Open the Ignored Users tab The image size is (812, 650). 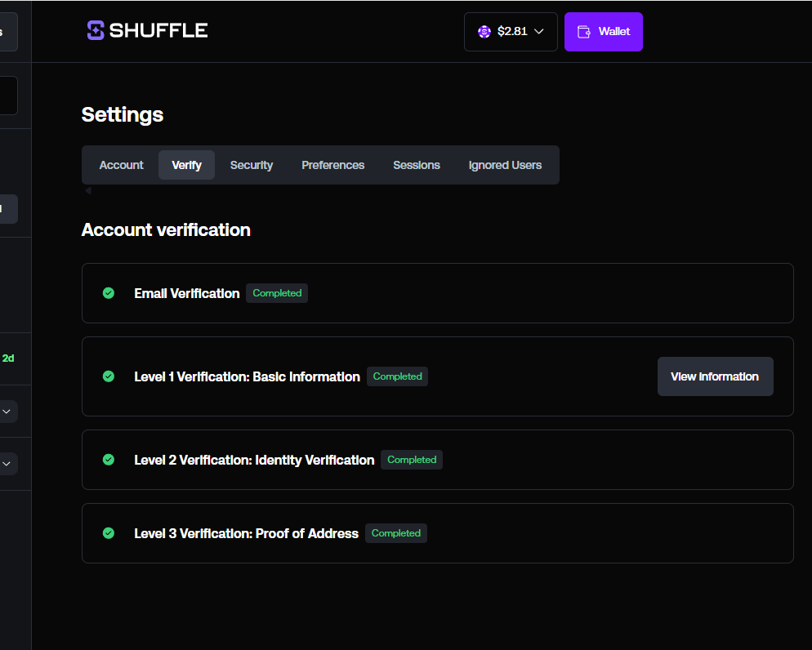tap(505, 165)
